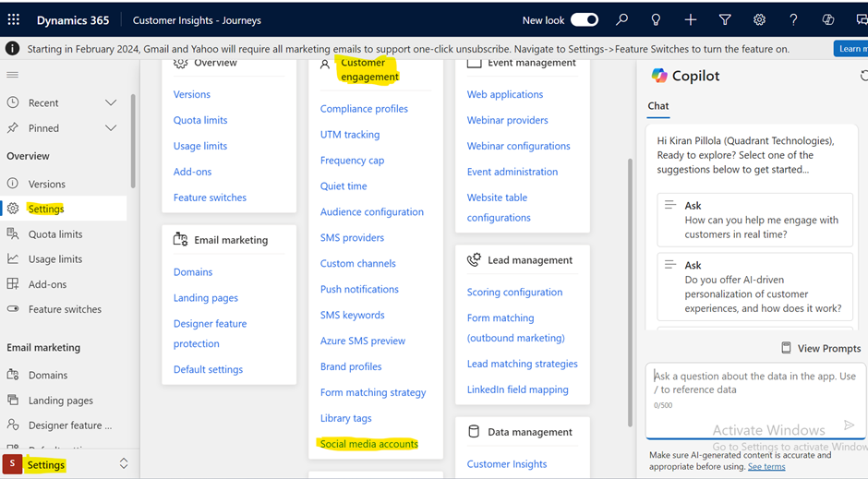This screenshot has width=868, height=479.
Task: Open Push notifications link
Action: [359, 289]
